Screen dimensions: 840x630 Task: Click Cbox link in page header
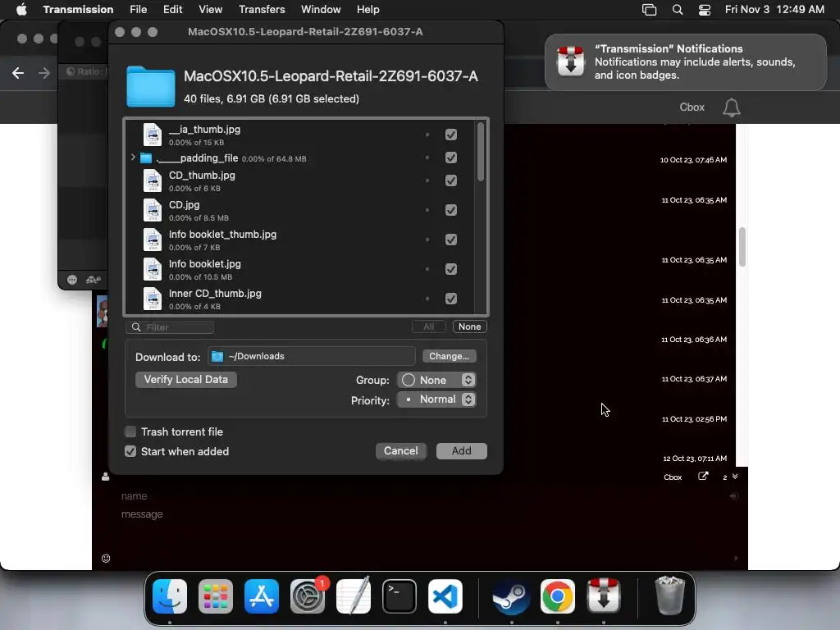coord(692,107)
